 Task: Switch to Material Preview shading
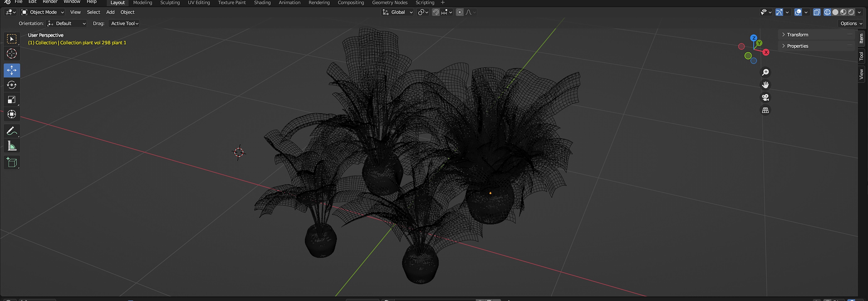point(843,12)
